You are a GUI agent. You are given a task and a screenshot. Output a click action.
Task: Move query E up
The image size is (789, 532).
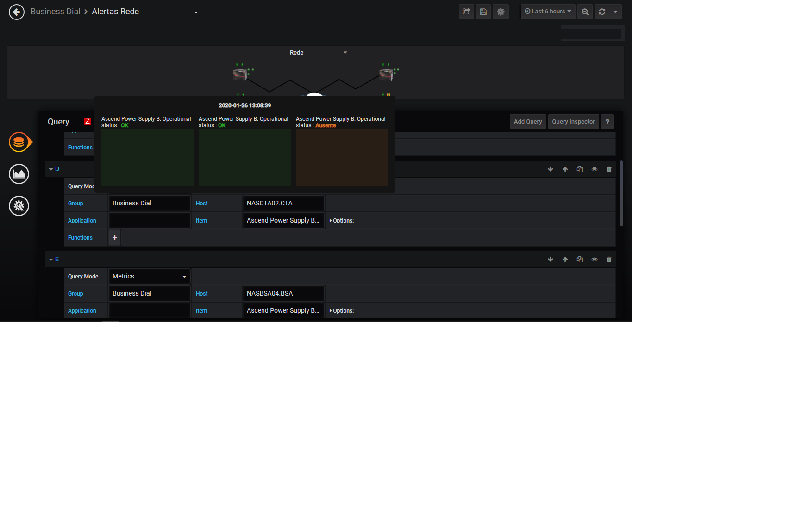click(x=565, y=260)
